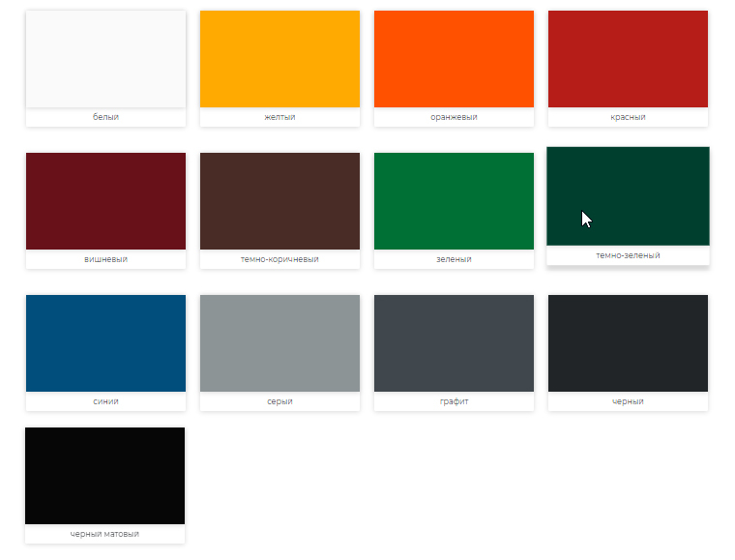Click the 'темно-зеленый' text label
This screenshot has width=735, height=560.
(628, 255)
